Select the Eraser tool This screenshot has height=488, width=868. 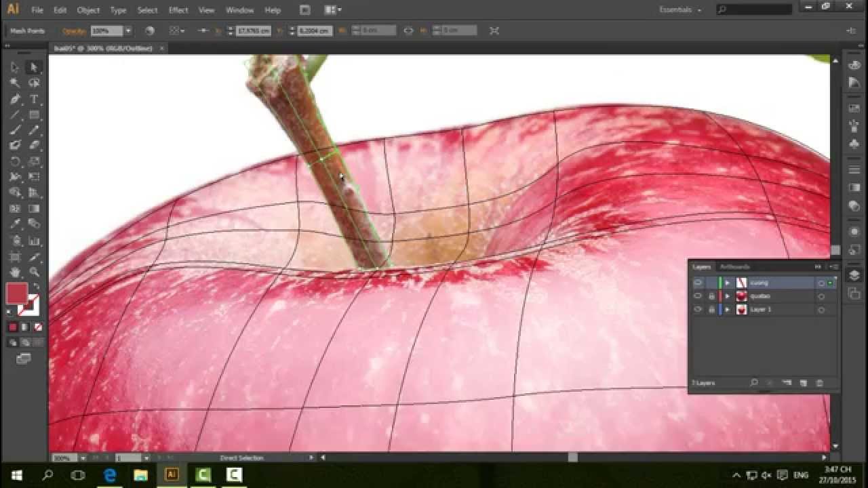coord(33,145)
